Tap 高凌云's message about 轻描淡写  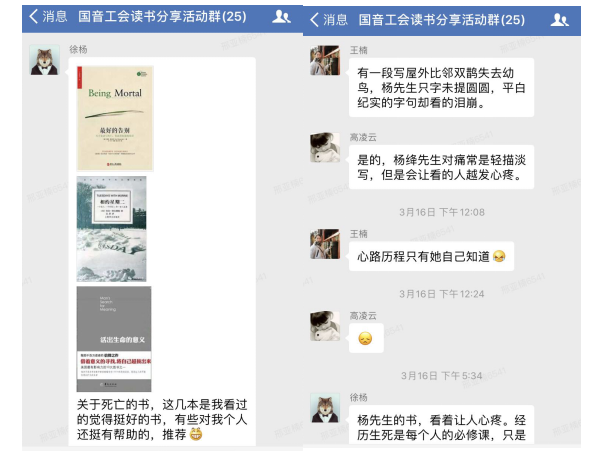[441, 167]
